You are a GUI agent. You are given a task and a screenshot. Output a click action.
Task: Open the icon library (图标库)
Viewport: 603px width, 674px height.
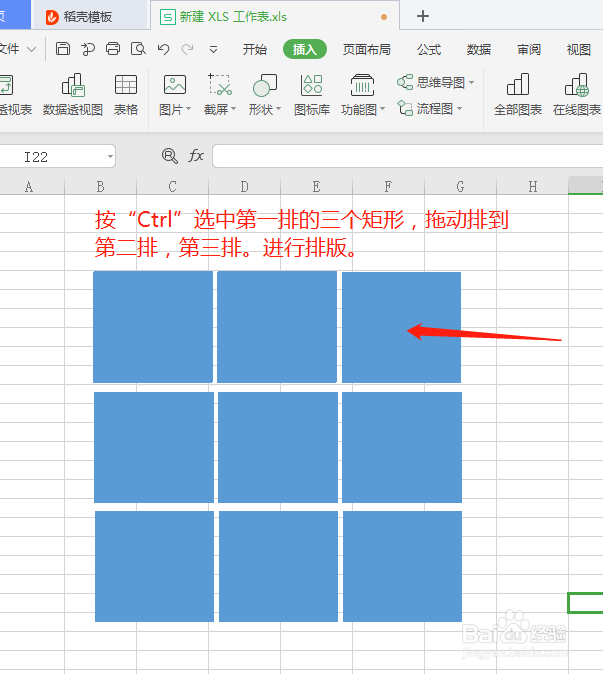tap(312, 95)
